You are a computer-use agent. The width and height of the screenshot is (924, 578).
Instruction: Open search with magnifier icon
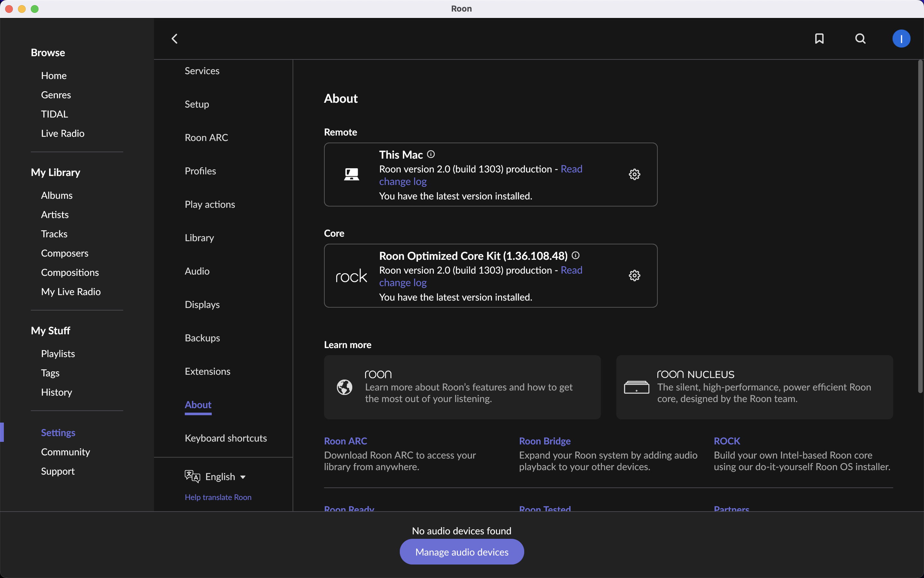click(860, 39)
